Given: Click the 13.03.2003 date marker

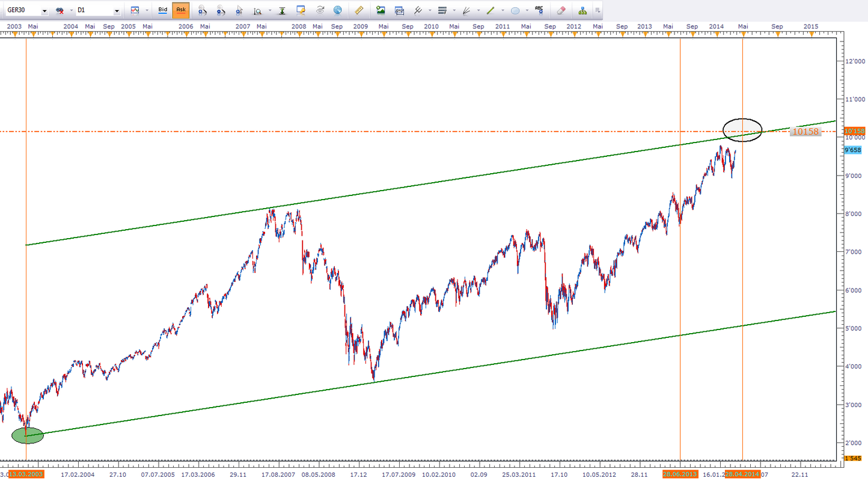Looking at the screenshot, I should [26, 474].
